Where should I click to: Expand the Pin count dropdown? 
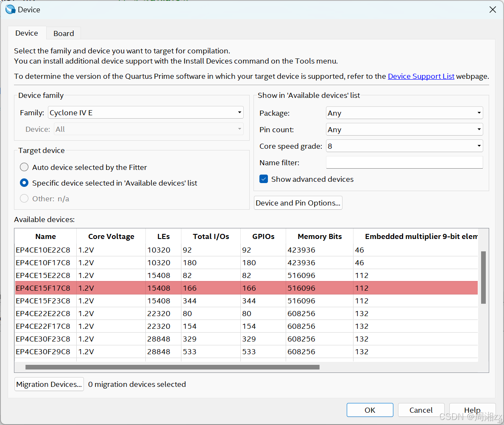(x=404, y=130)
